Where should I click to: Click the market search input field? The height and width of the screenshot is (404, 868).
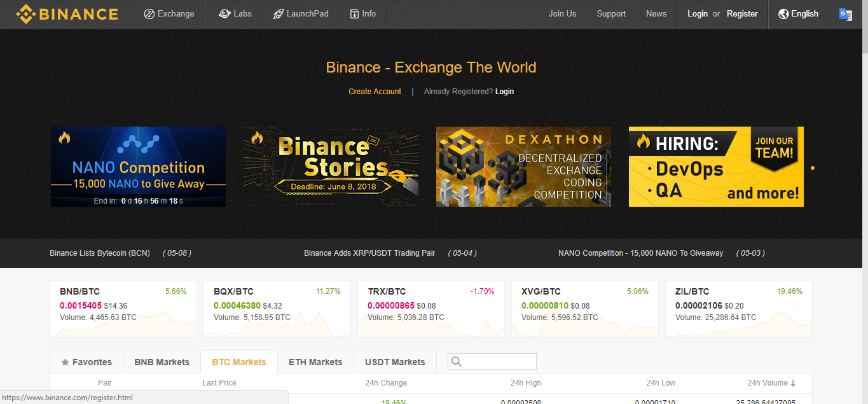499,361
